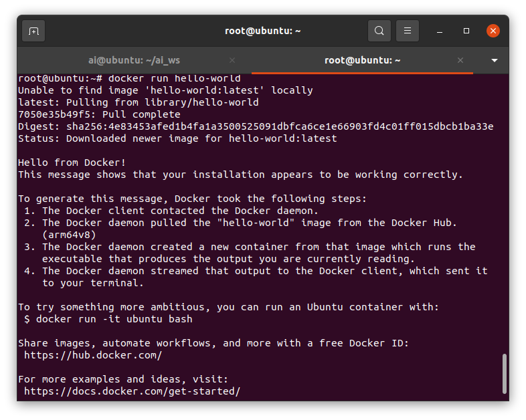Open the hamburger menu
526x420 pixels.
coord(408,31)
